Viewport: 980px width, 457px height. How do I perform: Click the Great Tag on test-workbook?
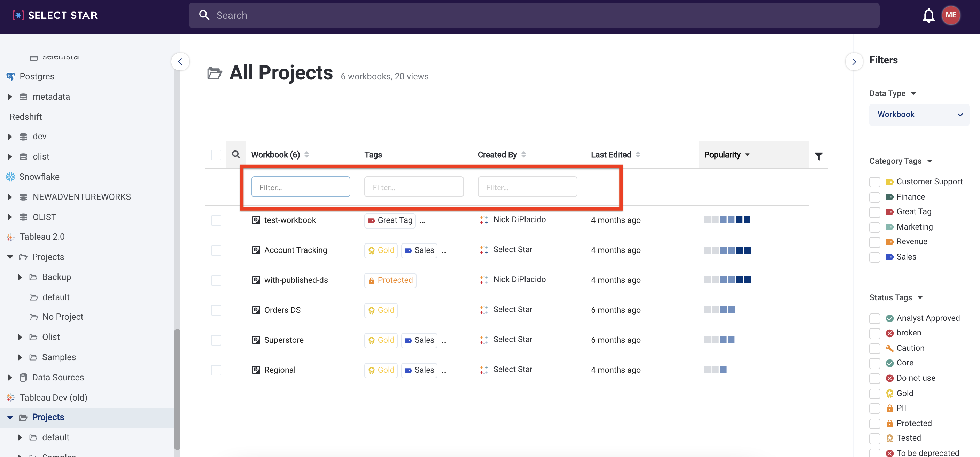390,220
